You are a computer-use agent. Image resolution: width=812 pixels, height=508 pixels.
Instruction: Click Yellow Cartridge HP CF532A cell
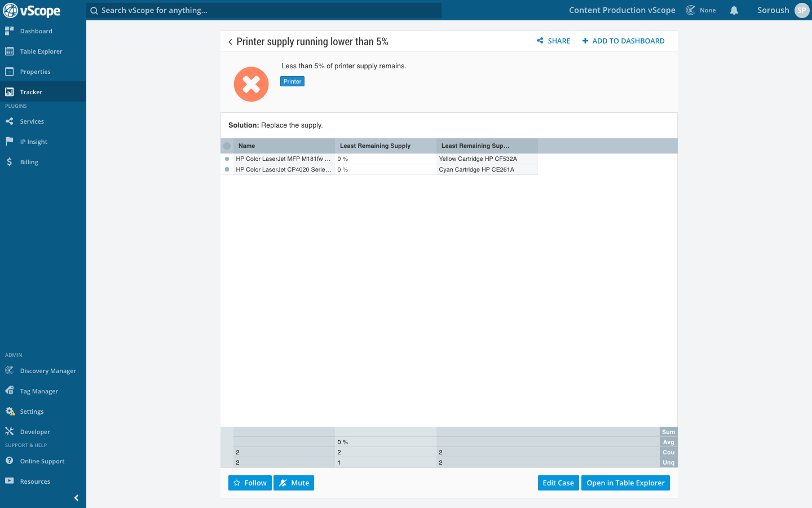tap(487, 159)
